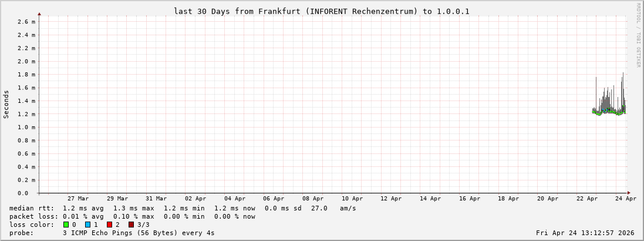Viewport: 644px width, 241px height.
Task: Click the 27 Mar date label
Action: (x=78, y=199)
